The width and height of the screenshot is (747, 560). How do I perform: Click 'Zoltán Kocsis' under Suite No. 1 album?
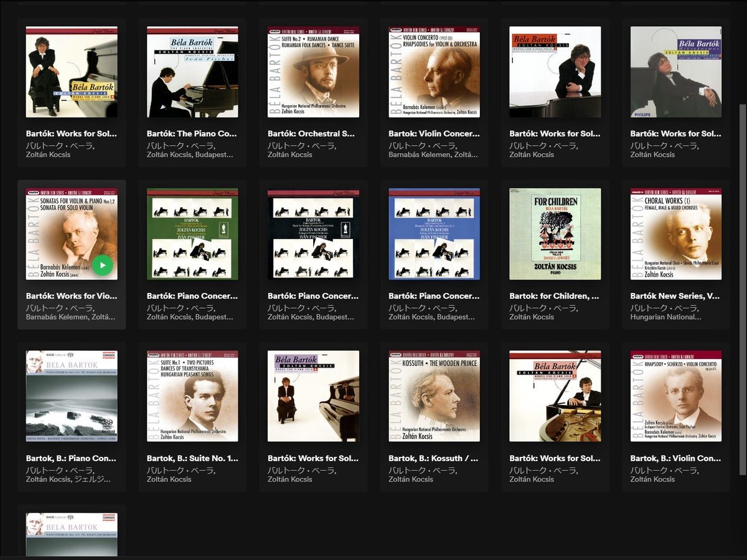pyautogui.click(x=169, y=479)
